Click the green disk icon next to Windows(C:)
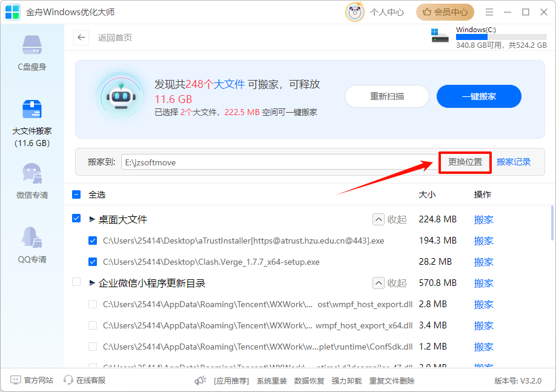This screenshot has width=556, height=392. [440, 36]
